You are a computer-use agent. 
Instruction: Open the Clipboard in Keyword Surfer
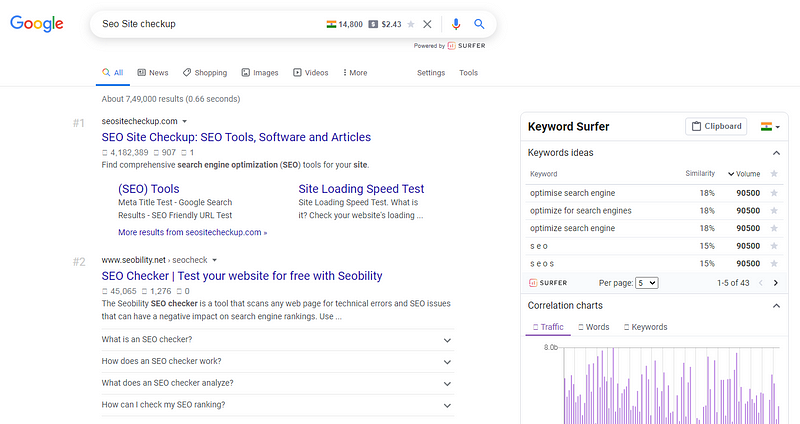click(x=716, y=126)
